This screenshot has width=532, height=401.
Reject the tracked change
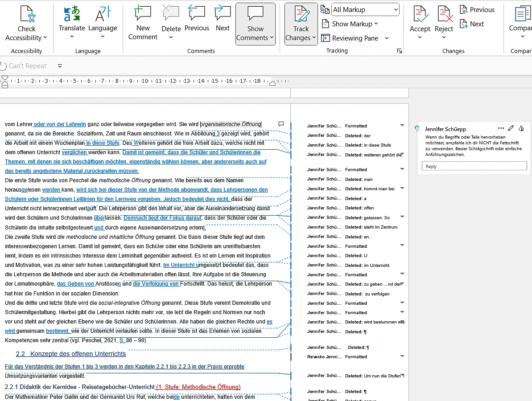point(444,23)
